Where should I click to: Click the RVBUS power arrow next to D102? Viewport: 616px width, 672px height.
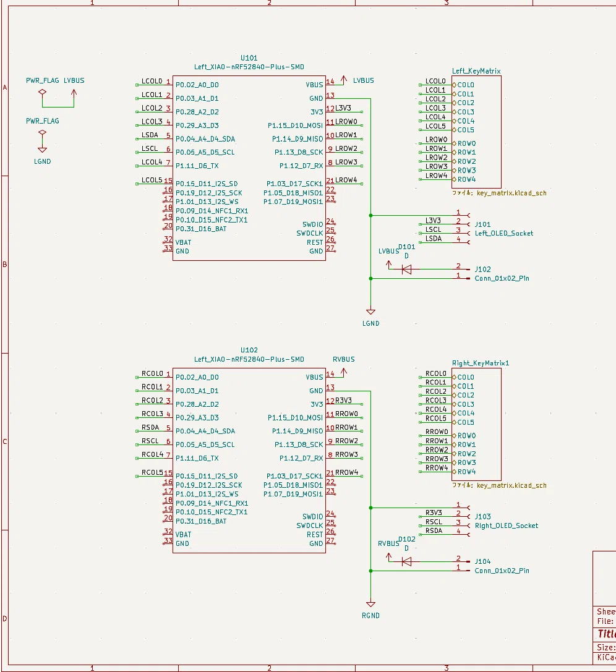coord(389,557)
